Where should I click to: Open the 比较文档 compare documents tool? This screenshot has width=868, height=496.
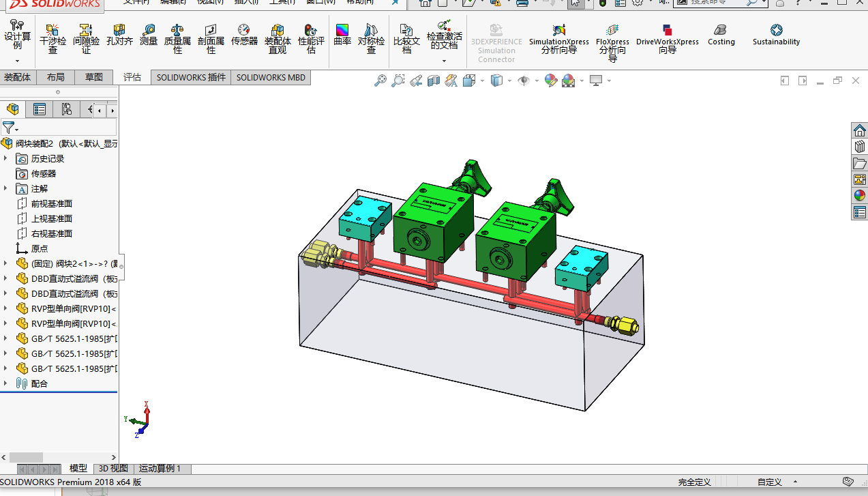point(406,38)
